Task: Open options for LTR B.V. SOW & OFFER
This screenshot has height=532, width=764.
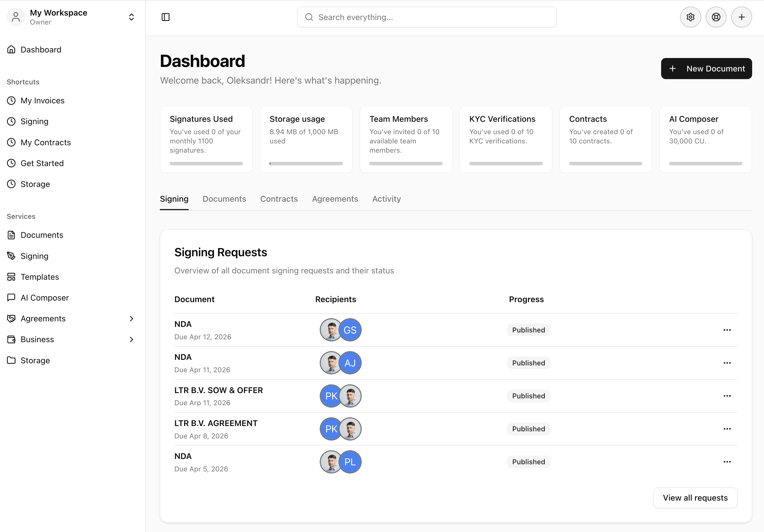Action: click(x=727, y=396)
